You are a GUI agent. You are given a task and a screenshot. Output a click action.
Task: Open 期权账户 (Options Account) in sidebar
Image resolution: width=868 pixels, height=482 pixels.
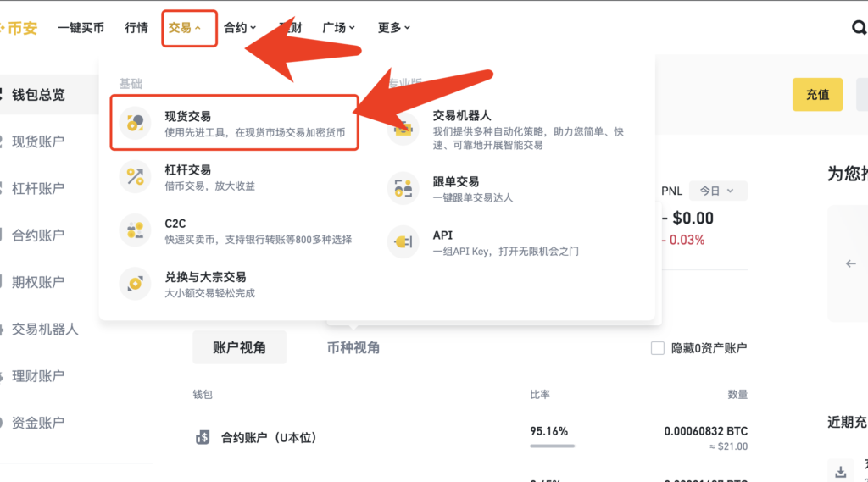click(x=38, y=282)
